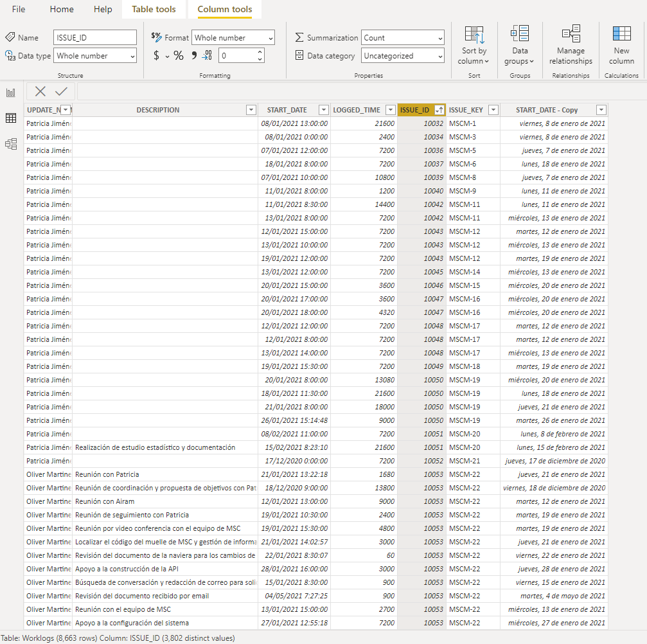Click START_DATE cell '26/01/2021 15:14:48'
This screenshot has height=644, width=647.
[294, 420]
